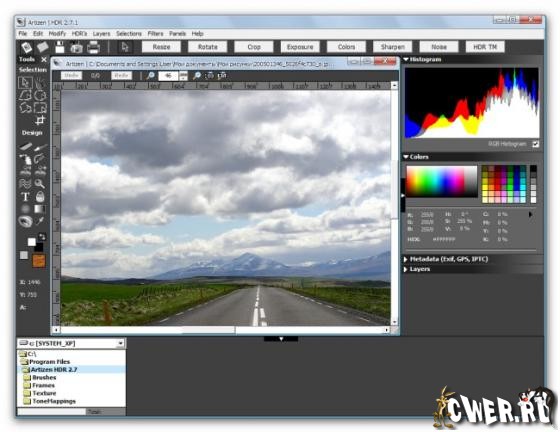This screenshot has width=560, height=432.
Task: Open the Modify menu
Action: [57, 34]
